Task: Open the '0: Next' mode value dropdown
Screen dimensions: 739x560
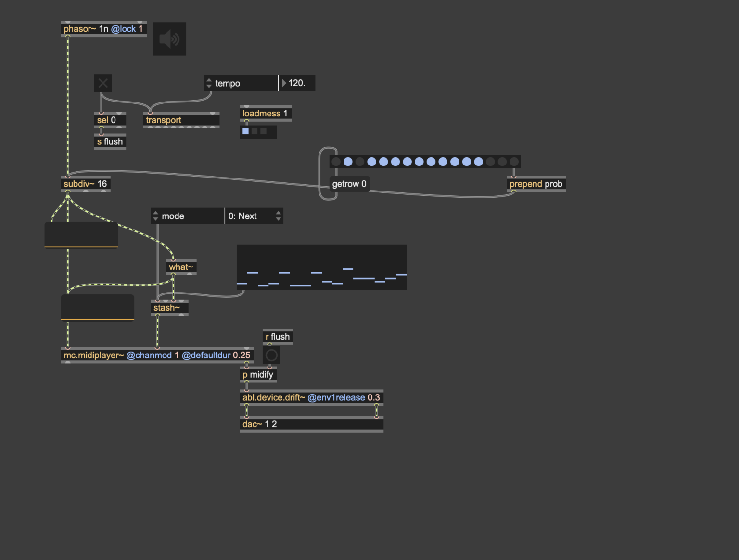Action: coord(254,216)
